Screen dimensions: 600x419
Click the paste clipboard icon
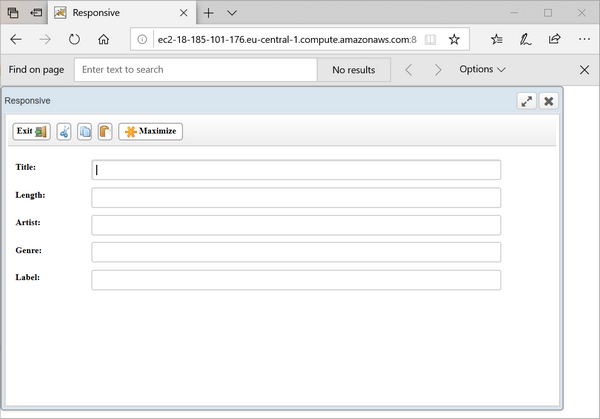[105, 131]
